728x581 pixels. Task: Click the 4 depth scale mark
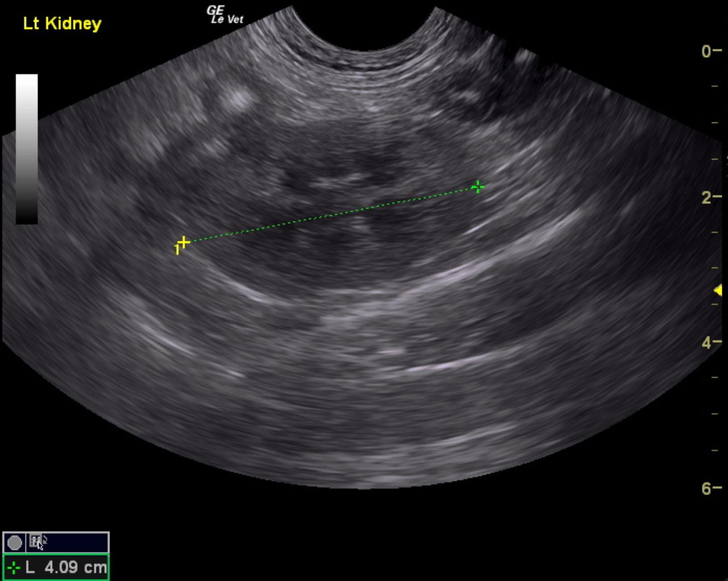[x=707, y=343]
